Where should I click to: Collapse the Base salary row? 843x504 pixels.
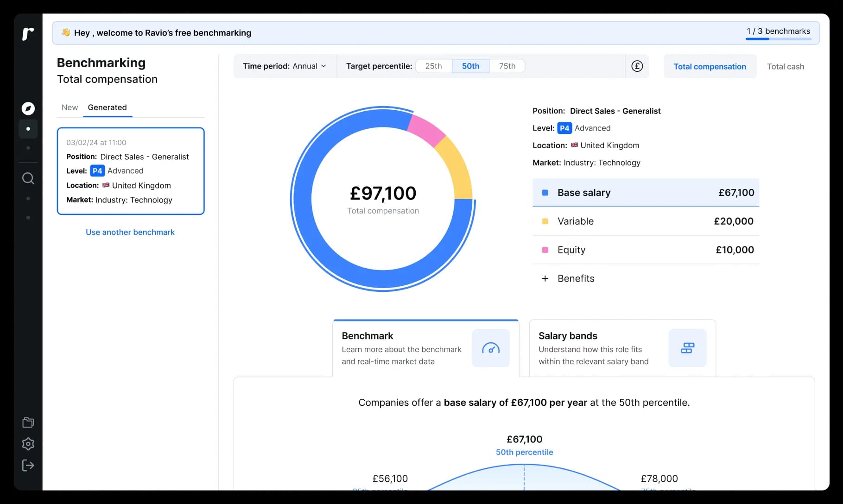(644, 193)
